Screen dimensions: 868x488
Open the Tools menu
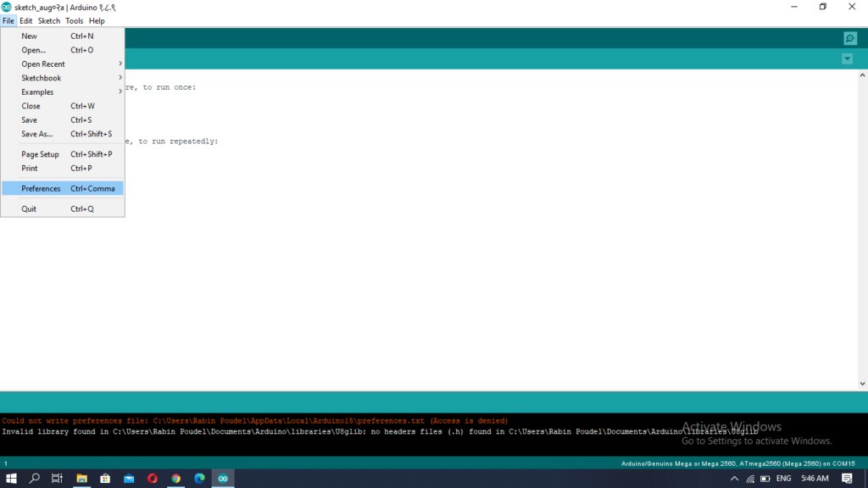[x=75, y=20]
